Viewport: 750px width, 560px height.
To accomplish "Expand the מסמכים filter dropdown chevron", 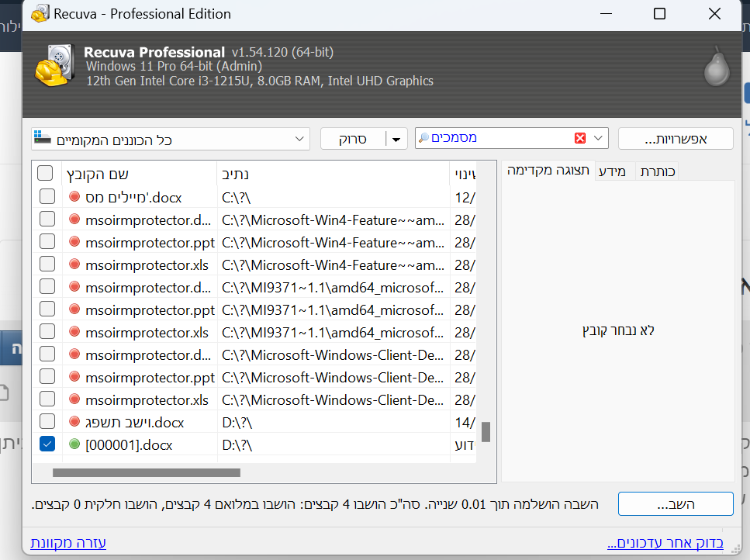I will pos(598,138).
